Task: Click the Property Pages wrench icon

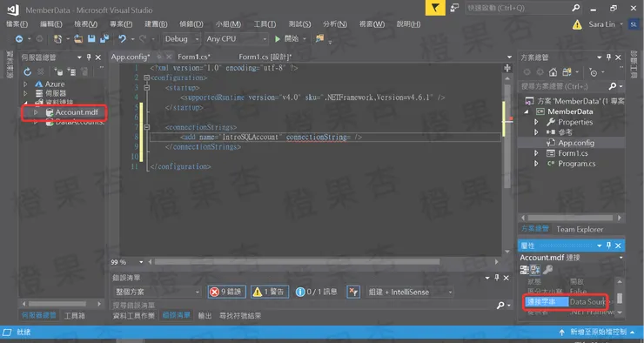Action: click(547, 270)
